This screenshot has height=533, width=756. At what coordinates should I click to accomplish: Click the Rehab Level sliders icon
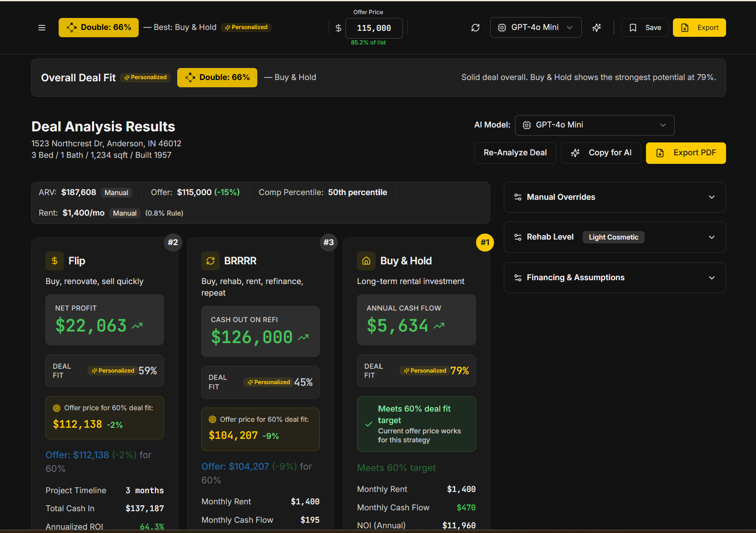[x=518, y=237]
